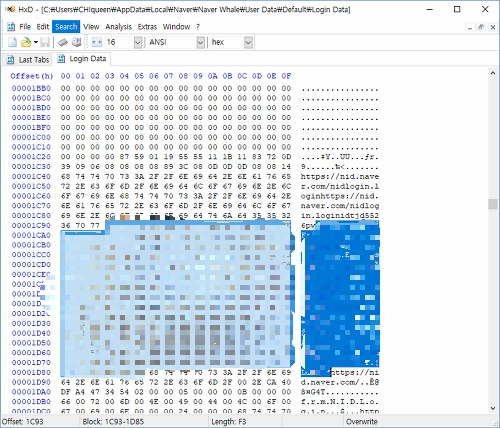Click decoded text 'f.r.m.N.I.D.L.o.'
Screen dimensions: 500x428
click(340, 402)
